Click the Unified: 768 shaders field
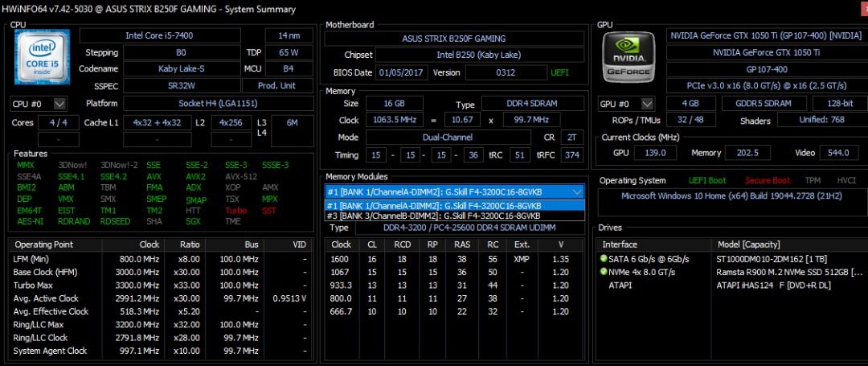 [821, 120]
